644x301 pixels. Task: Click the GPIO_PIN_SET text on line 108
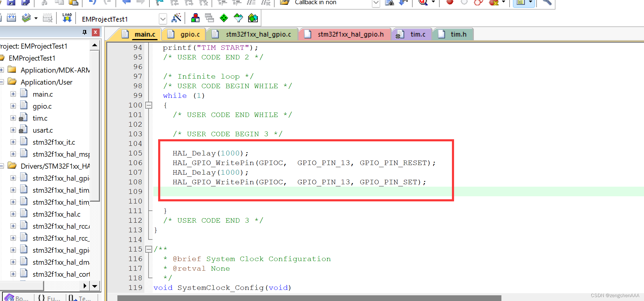388,182
